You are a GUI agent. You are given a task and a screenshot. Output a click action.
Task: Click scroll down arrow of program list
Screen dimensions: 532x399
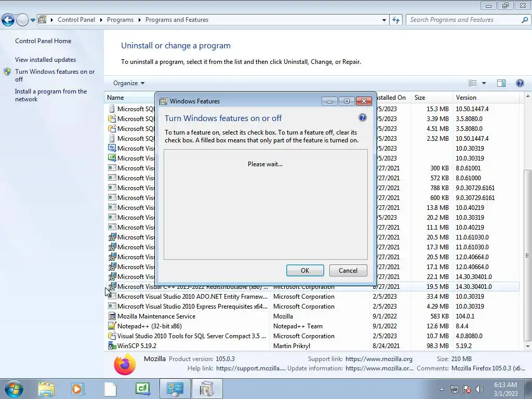[528, 347]
